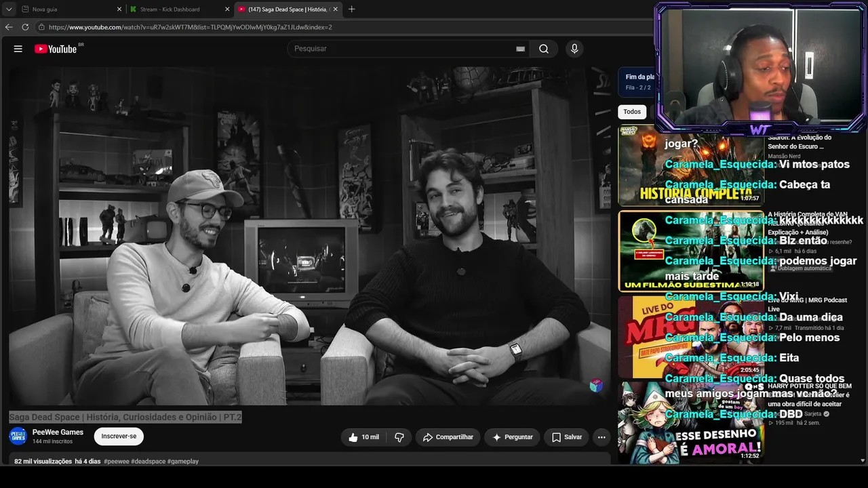This screenshot has width=868, height=488.
Task: Open the Perguntar AI assistant button
Action: click(512, 437)
